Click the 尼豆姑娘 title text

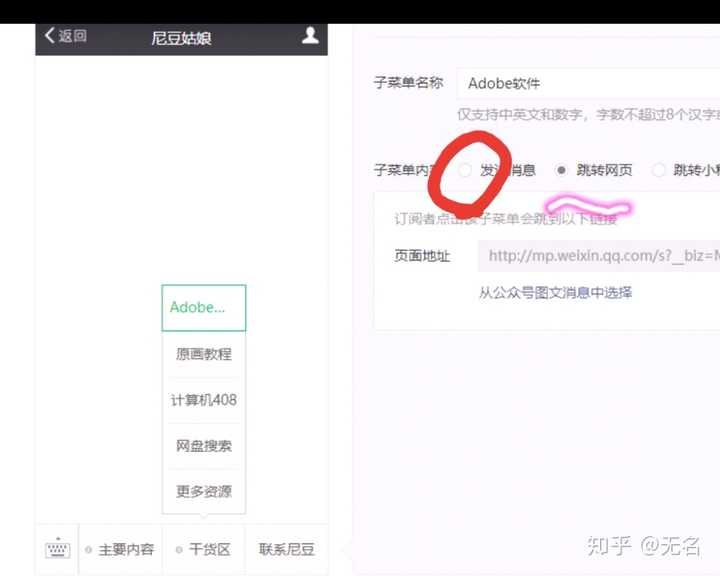[x=181, y=38]
